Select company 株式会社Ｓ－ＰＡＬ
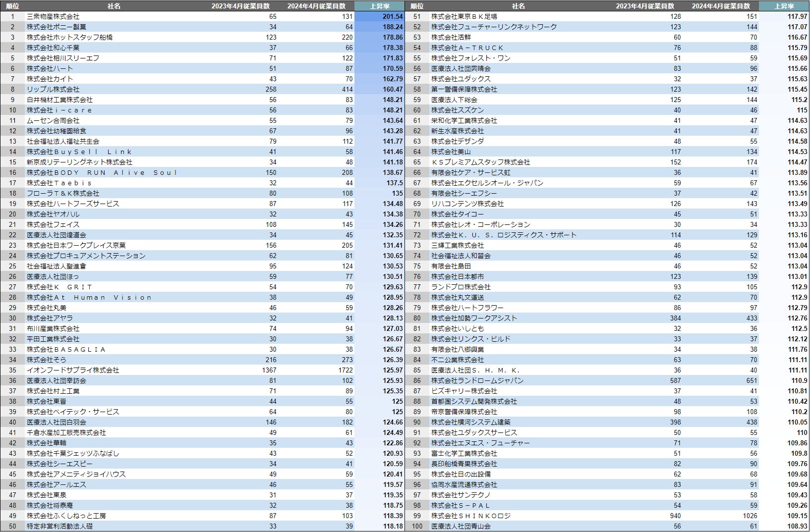 point(519,505)
